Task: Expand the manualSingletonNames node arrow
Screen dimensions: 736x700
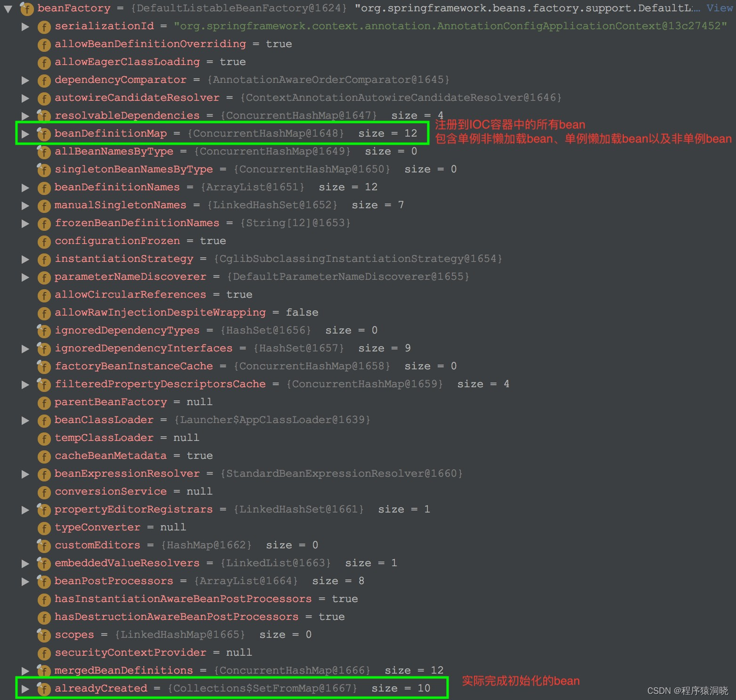Action: click(25, 206)
